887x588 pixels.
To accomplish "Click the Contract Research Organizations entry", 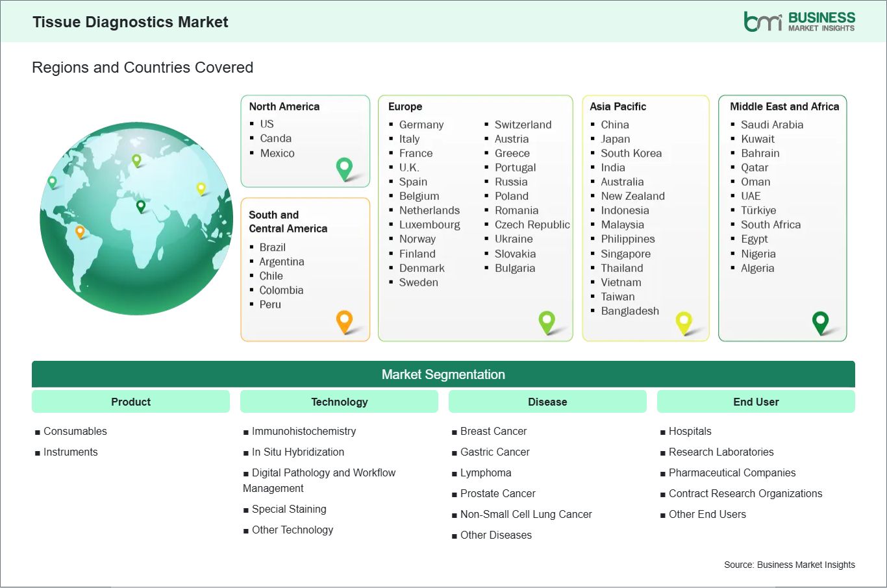I will point(745,493).
